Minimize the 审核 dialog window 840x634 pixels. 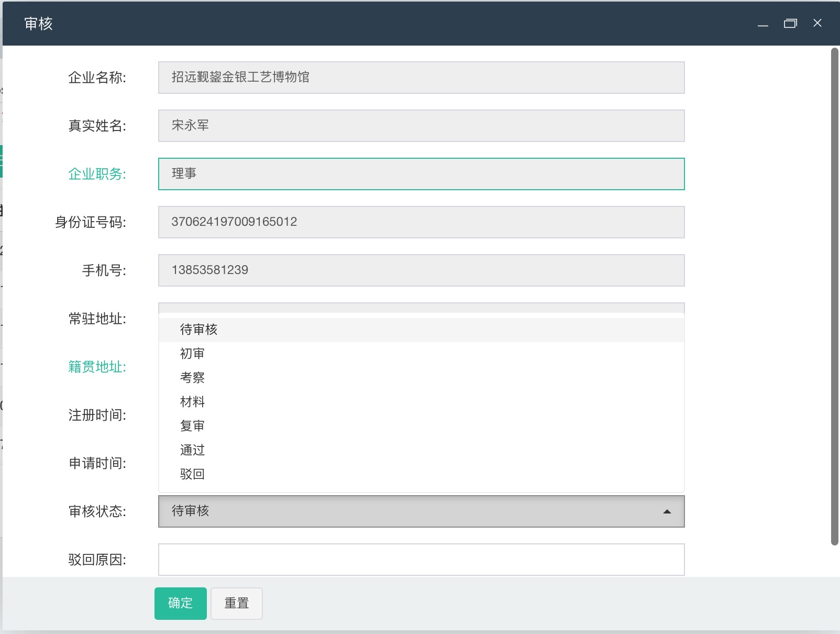[x=762, y=24]
